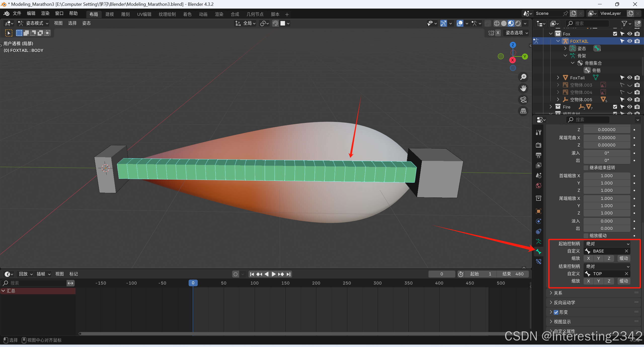Viewport: 644px width, 347px height.
Task: Open the 文件 menu
Action: tap(17, 13)
